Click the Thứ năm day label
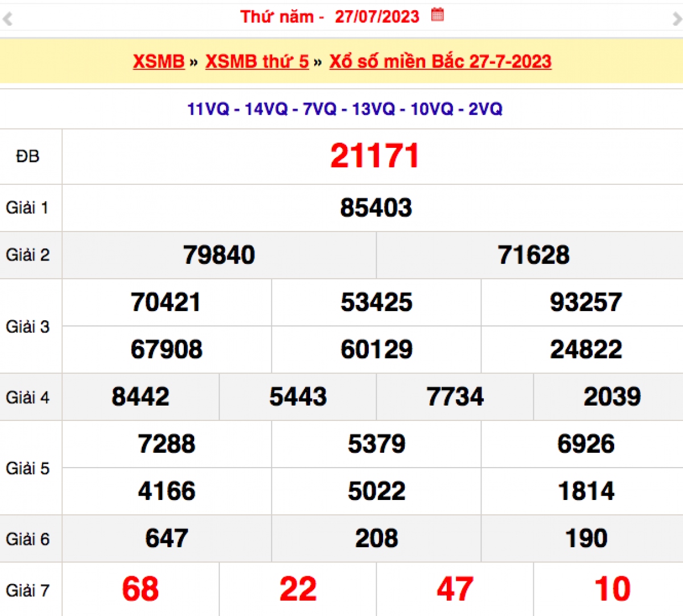Viewport: 683px width, 616px height. (277, 16)
